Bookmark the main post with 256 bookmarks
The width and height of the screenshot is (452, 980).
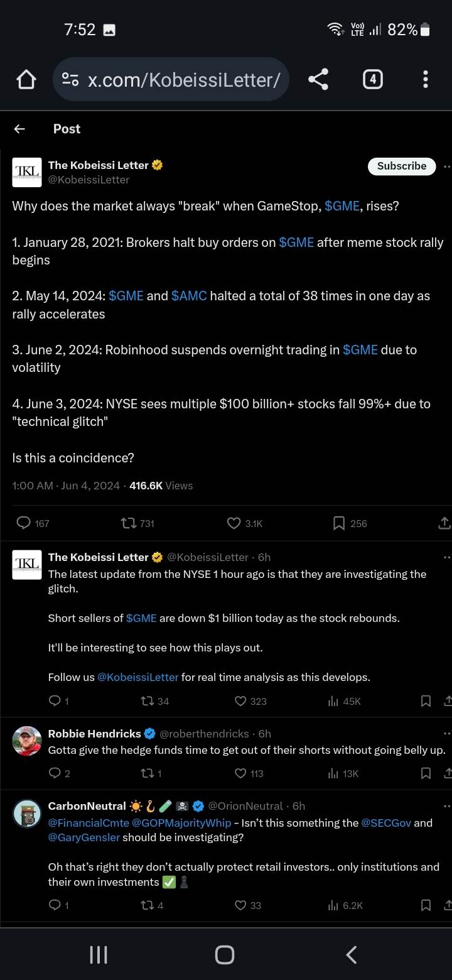[x=339, y=523]
